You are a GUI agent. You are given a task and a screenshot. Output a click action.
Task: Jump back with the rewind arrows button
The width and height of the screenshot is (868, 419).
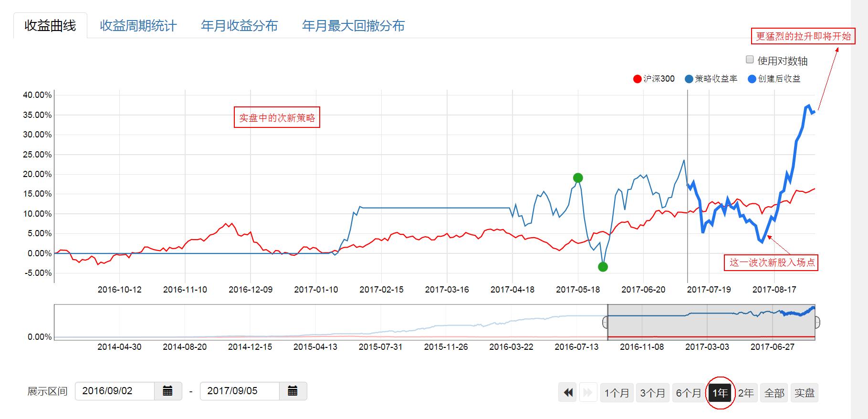pos(568,393)
